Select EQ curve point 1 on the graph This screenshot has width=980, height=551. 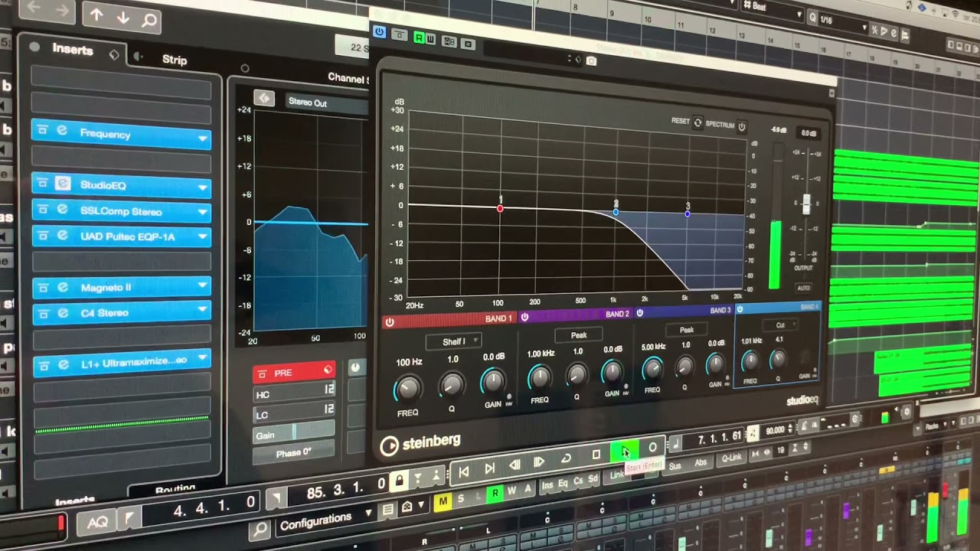[500, 208]
